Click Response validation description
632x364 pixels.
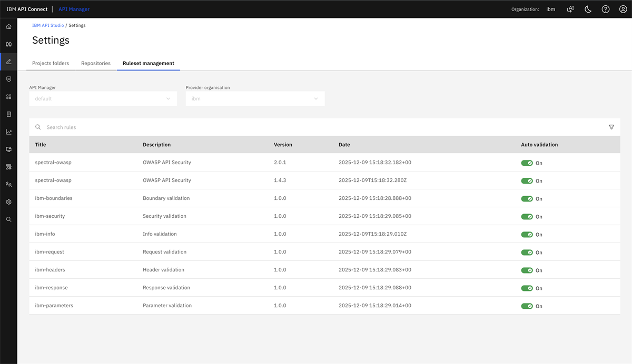pyautogui.click(x=166, y=288)
